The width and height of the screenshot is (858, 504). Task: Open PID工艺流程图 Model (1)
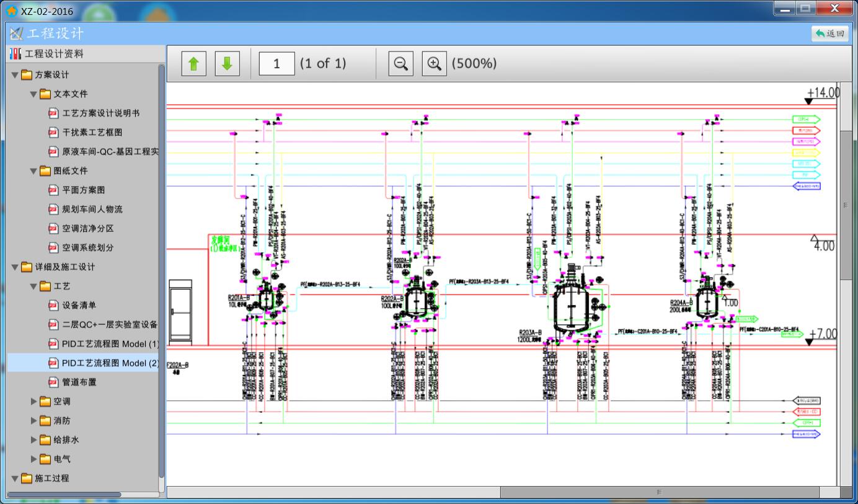click(110, 344)
